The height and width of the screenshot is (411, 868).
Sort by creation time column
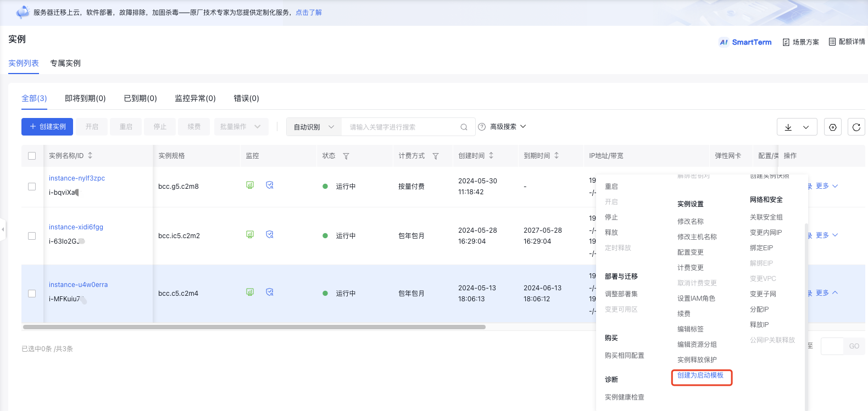pos(491,155)
